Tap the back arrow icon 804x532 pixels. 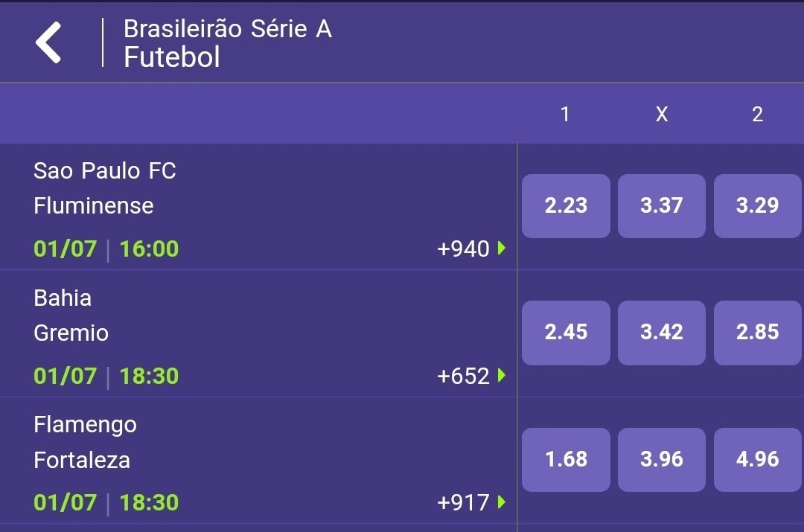coord(48,42)
